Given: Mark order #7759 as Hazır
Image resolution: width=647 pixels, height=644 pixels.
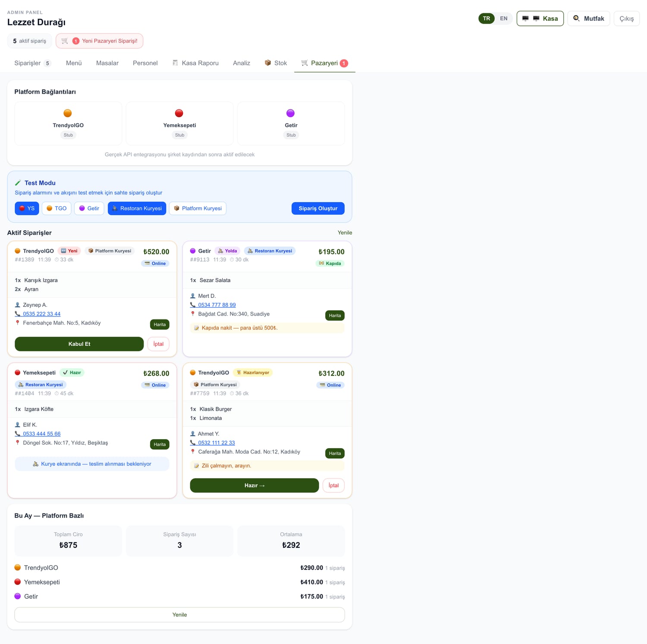Looking at the screenshot, I should click(x=254, y=485).
